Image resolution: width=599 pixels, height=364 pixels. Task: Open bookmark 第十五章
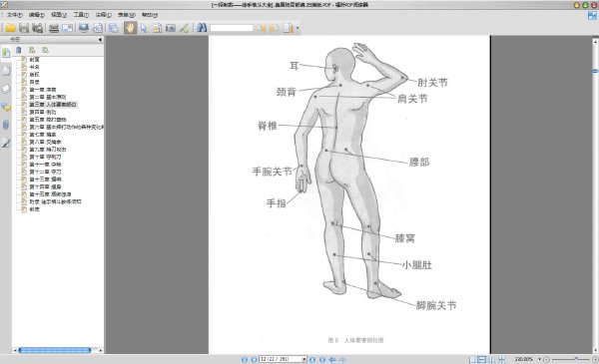coord(50,194)
